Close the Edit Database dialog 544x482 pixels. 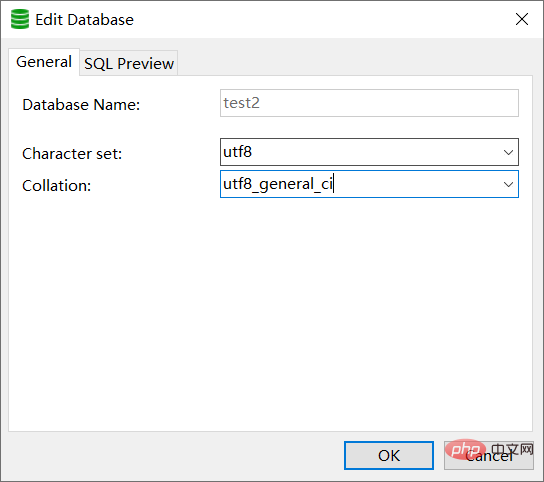(x=522, y=19)
